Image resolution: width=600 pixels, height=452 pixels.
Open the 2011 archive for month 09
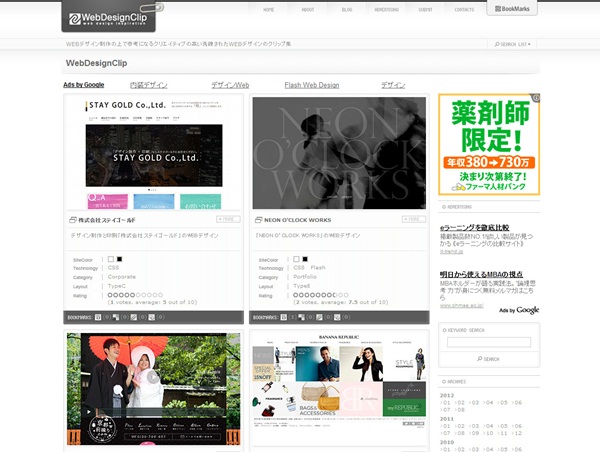(474, 433)
